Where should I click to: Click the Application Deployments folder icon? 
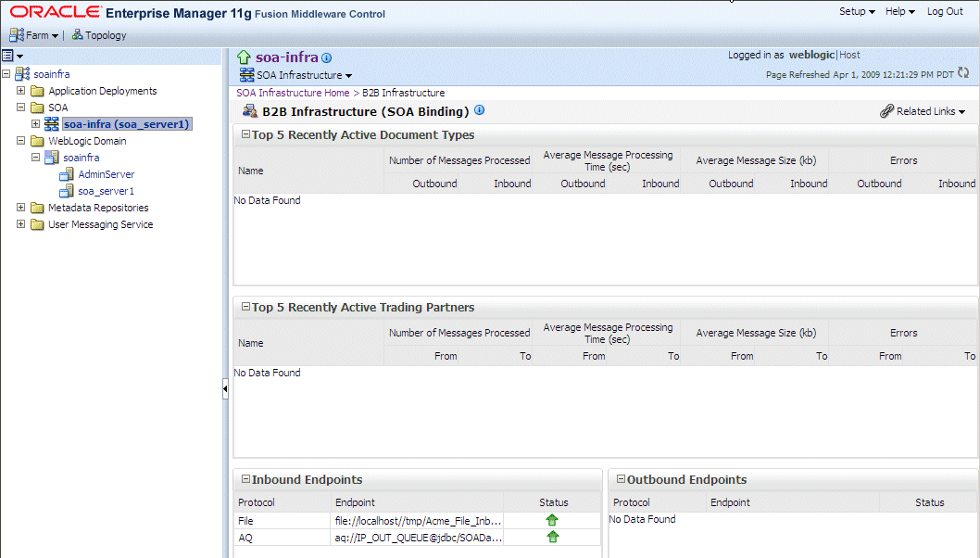pyautogui.click(x=37, y=92)
